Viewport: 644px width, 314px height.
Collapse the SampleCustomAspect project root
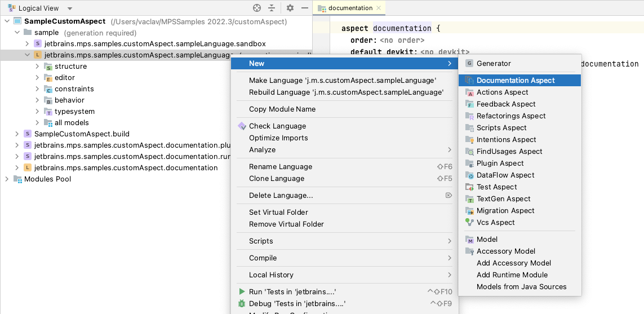[7, 21]
